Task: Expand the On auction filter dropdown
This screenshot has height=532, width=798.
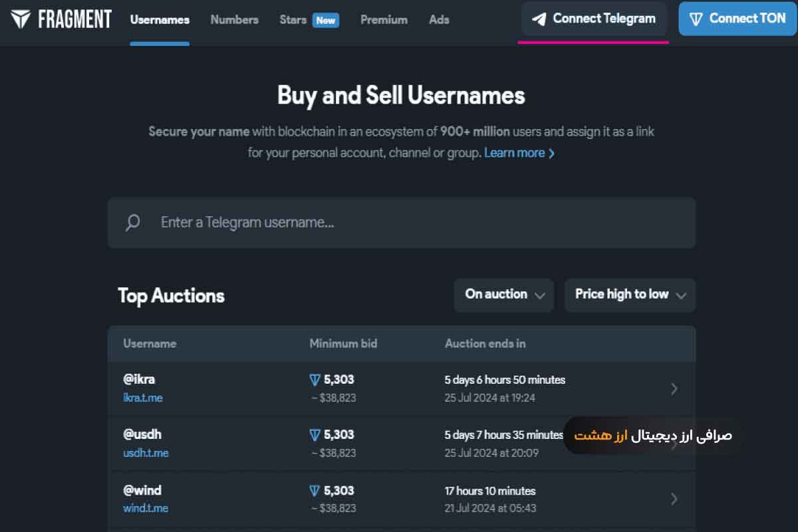Action: (504, 295)
